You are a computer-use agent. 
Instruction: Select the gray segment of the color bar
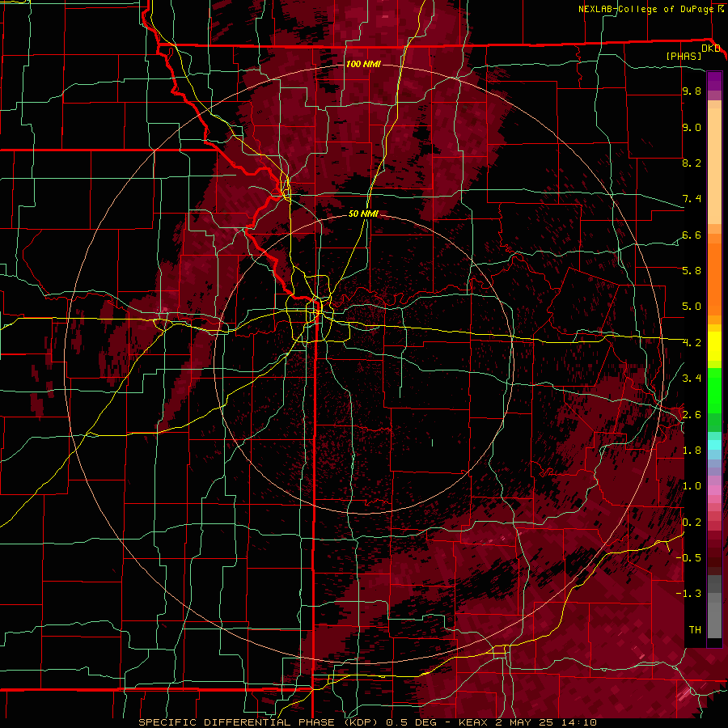click(x=714, y=607)
